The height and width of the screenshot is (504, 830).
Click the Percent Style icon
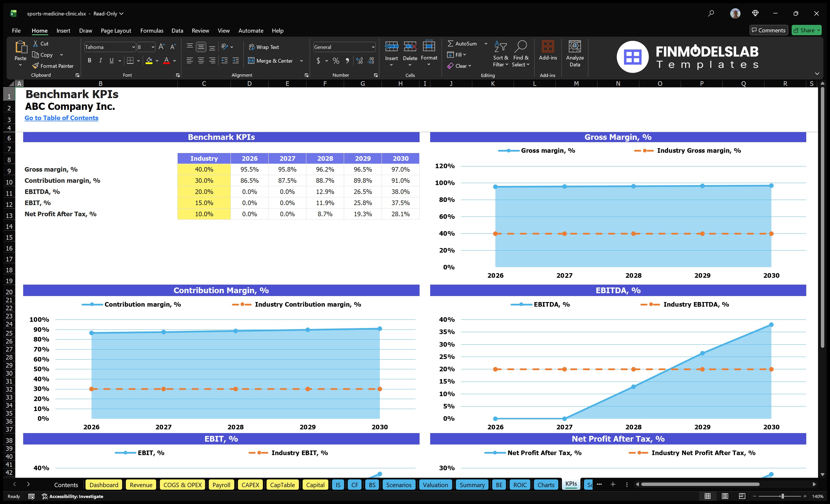pyautogui.click(x=336, y=61)
